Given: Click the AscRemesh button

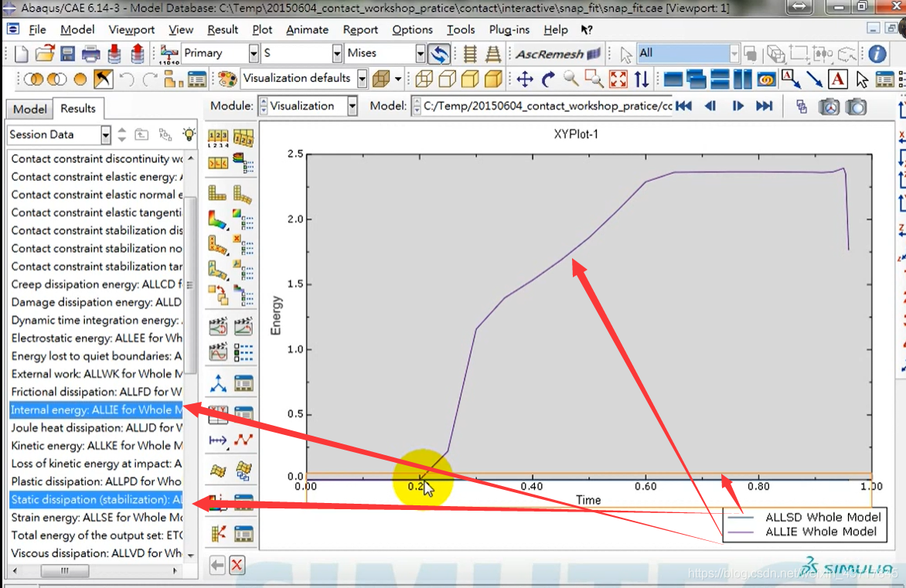Looking at the screenshot, I should 557,54.
